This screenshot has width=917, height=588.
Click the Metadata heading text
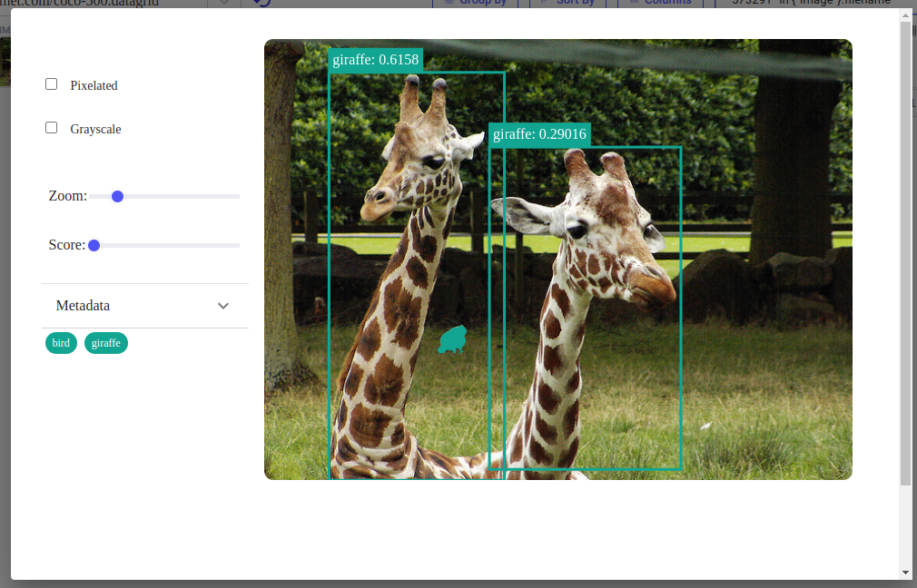point(83,306)
